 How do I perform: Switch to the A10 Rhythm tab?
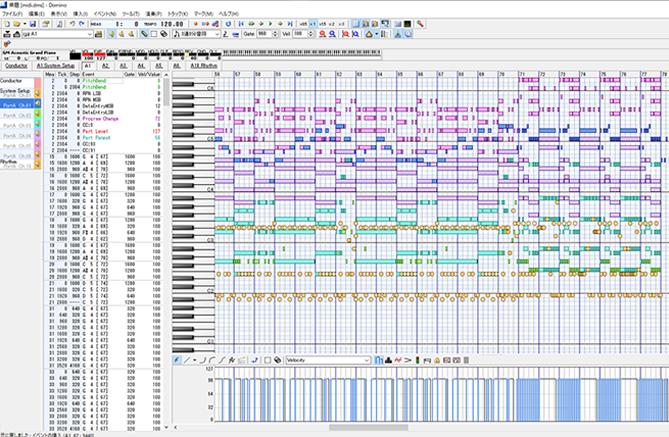pos(202,65)
